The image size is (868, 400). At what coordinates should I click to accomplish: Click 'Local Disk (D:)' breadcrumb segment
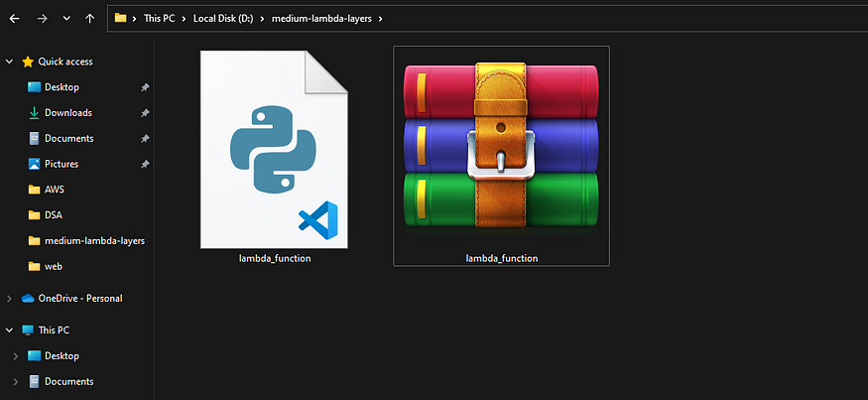coord(223,18)
